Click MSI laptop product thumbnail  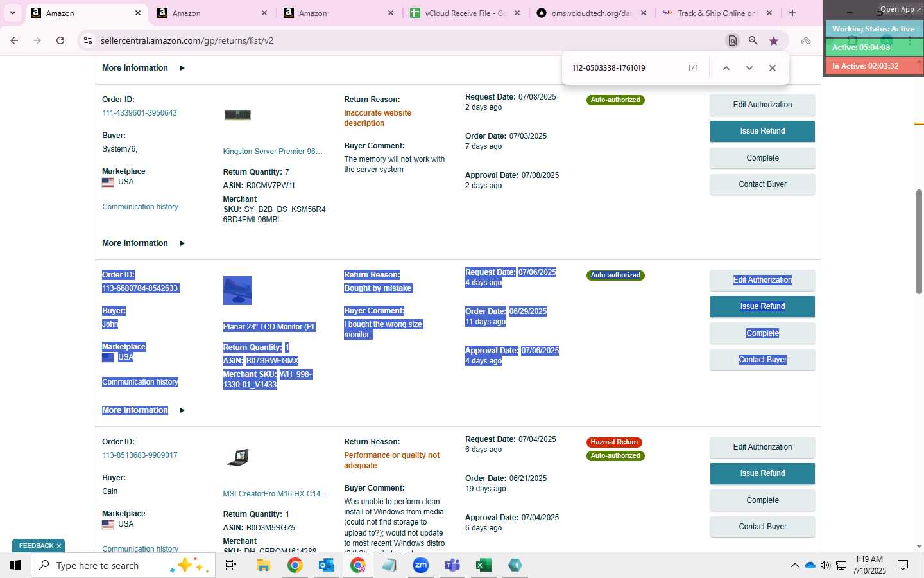pyautogui.click(x=238, y=457)
